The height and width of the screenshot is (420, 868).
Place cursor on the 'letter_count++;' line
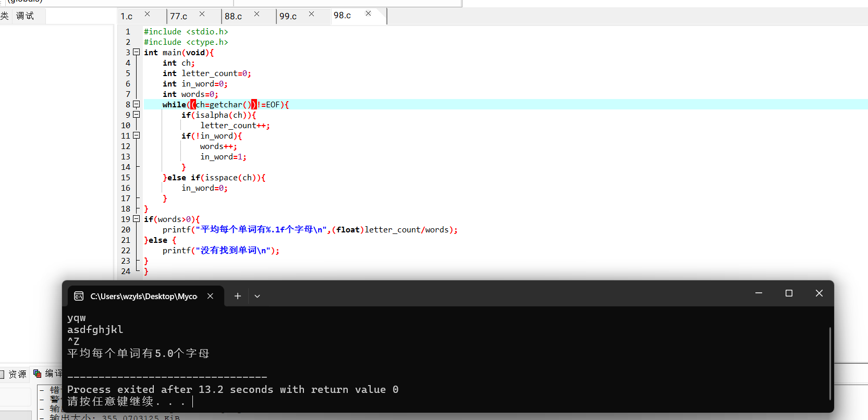(235, 125)
